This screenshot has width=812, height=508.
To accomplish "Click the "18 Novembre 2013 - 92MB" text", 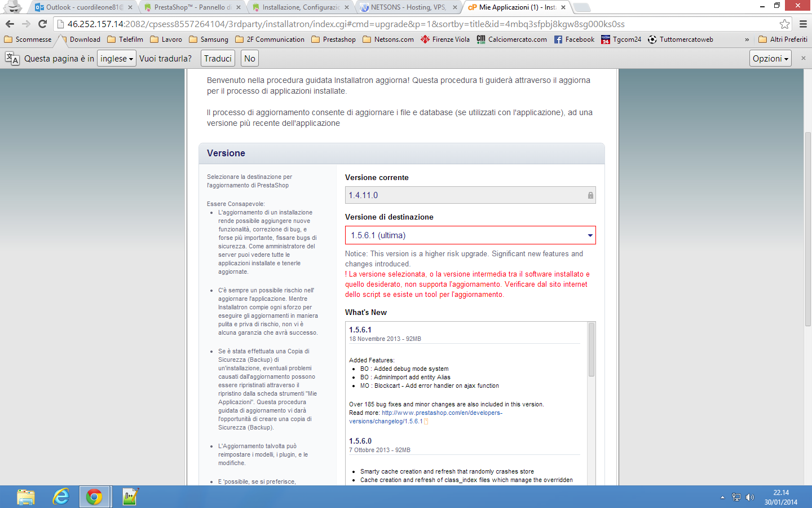I will [x=385, y=339].
